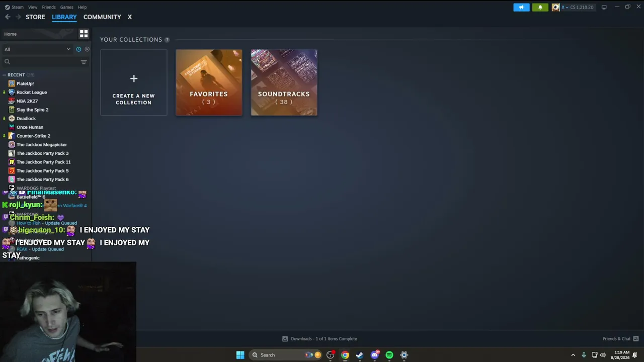
Task: Open the Soundtracks collection
Action: [284, 82]
